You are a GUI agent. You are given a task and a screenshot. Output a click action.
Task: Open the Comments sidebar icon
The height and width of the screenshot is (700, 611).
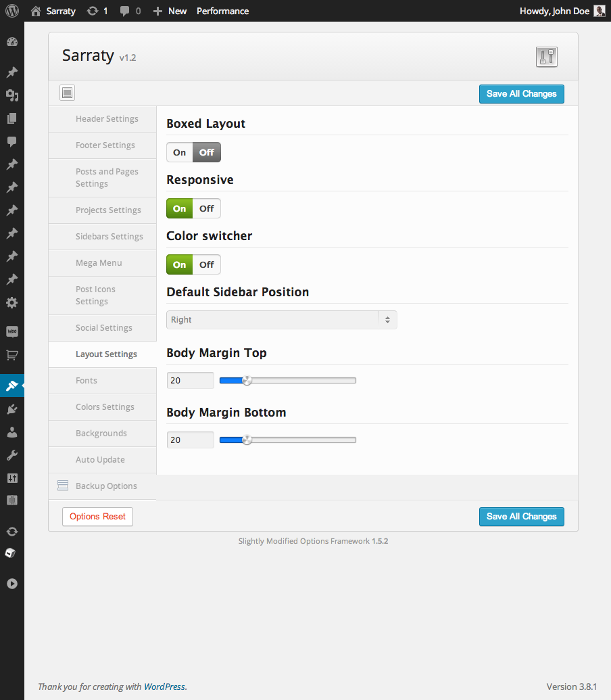point(12,141)
